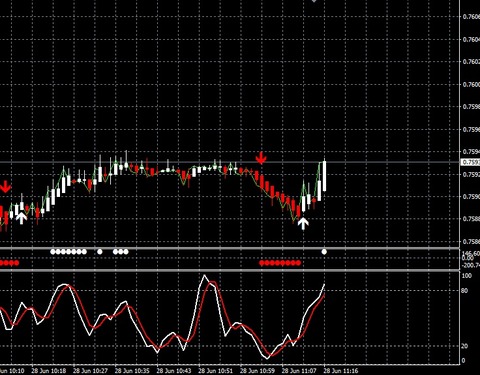Click the horizontal current-price line on the chart
The width and height of the screenshot is (480, 375).
click(230, 162)
